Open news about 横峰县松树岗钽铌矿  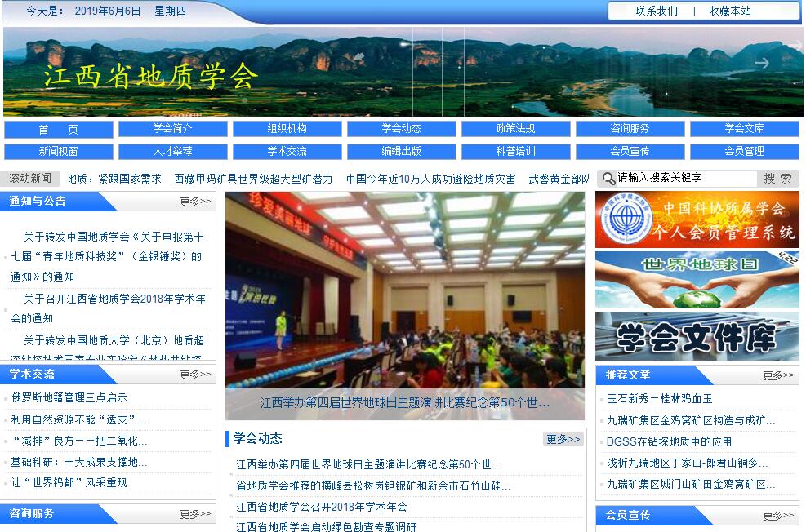pos(373,485)
